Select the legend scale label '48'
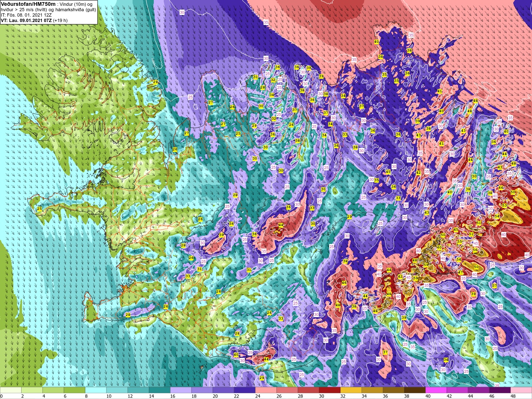This screenshot has width=532, height=399. click(513, 396)
